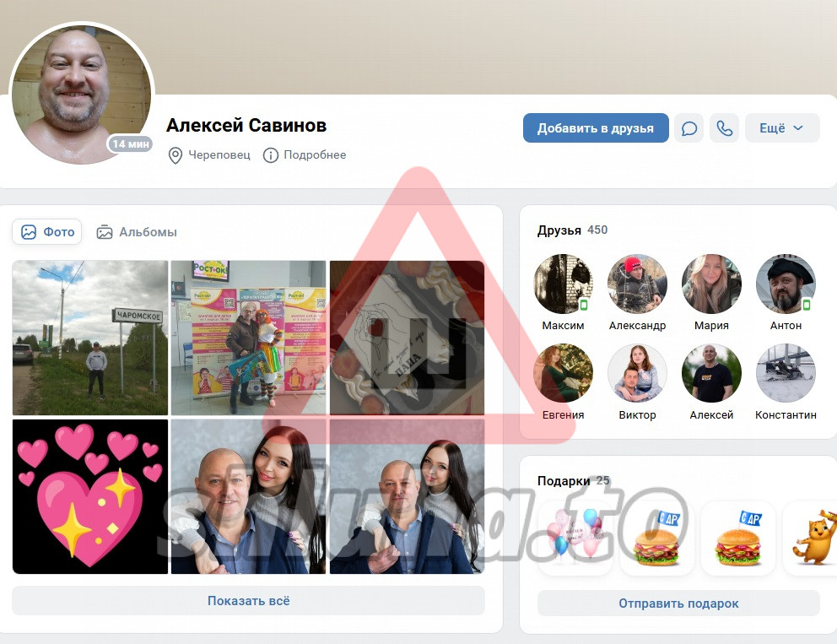837x644 pixels.
Task: Open the message chat icon
Action: (689, 128)
